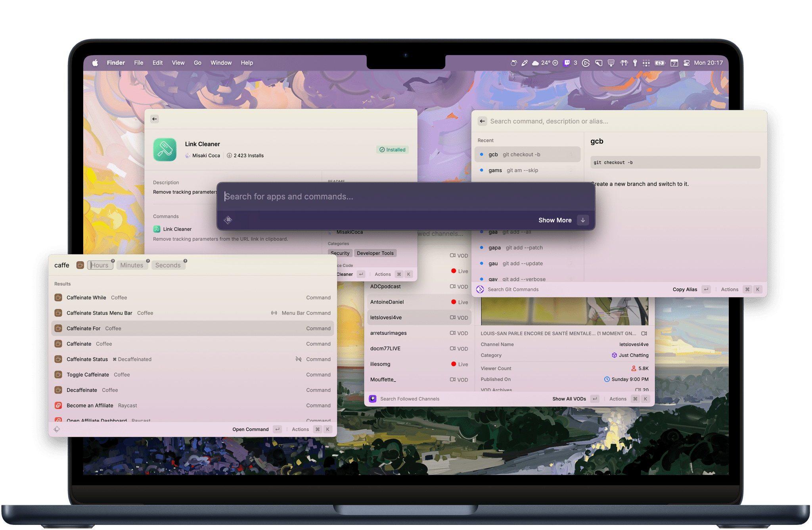This screenshot has height=530, width=812.
Task: Select the AntoineDaniel live channel
Action: (x=419, y=302)
